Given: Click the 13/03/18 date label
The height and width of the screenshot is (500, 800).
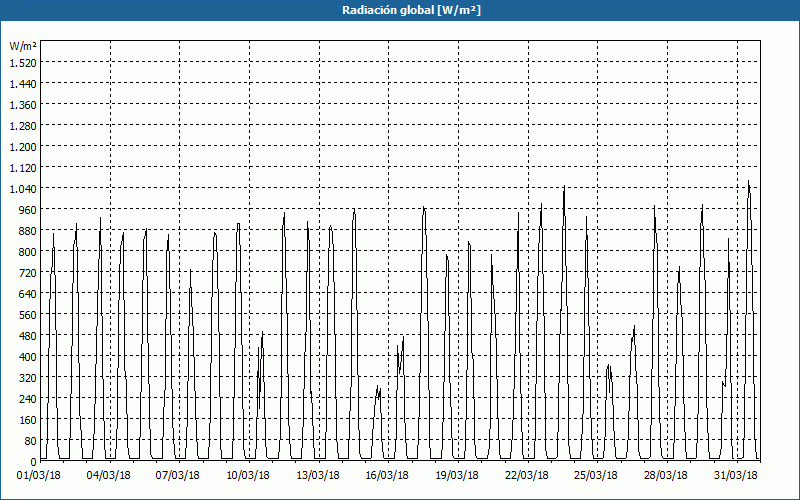Looking at the screenshot, I should [318, 476].
